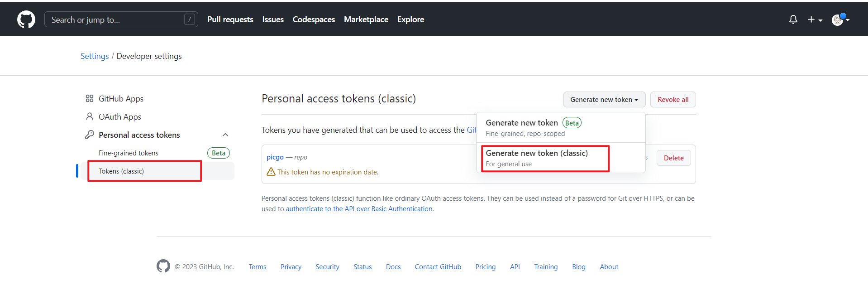Click the footer GitHub logo
The height and width of the screenshot is (290, 868).
[163, 266]
